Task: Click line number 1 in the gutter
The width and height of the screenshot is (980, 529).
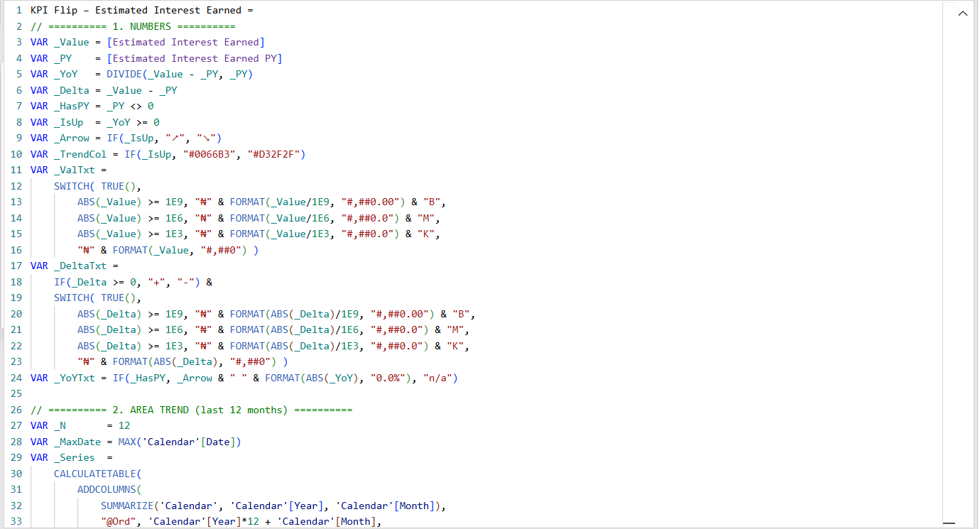Action: tap(19, 11)
